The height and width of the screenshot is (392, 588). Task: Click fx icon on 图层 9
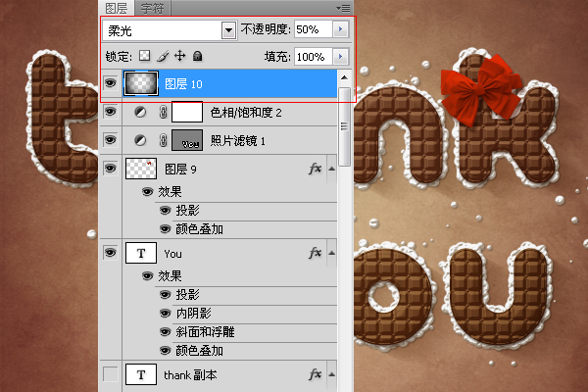[316, 169]
